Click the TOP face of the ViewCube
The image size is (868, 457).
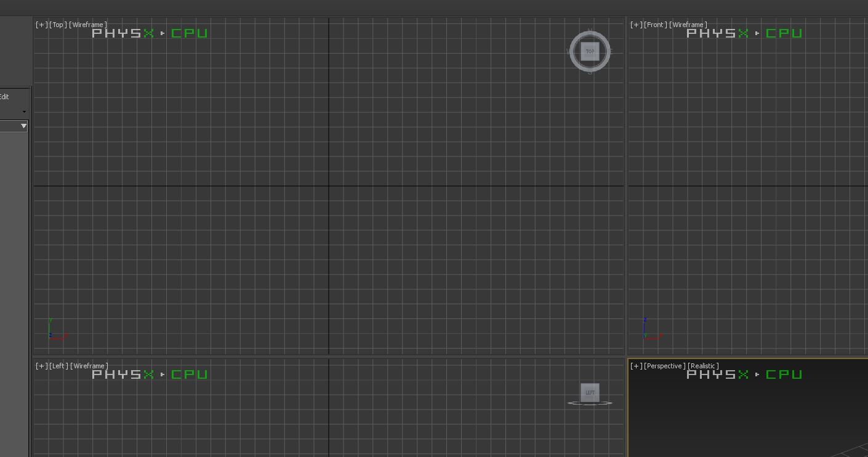pos(590,52)
